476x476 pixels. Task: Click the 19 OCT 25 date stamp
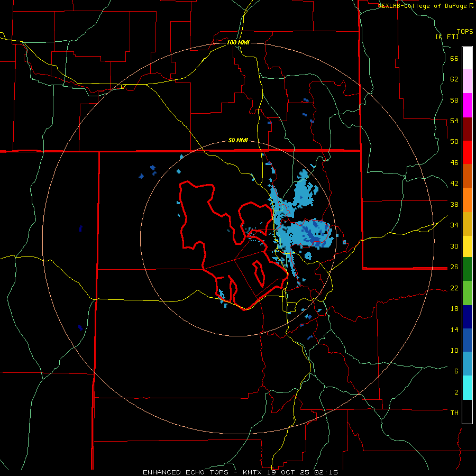tap(290, 472)
